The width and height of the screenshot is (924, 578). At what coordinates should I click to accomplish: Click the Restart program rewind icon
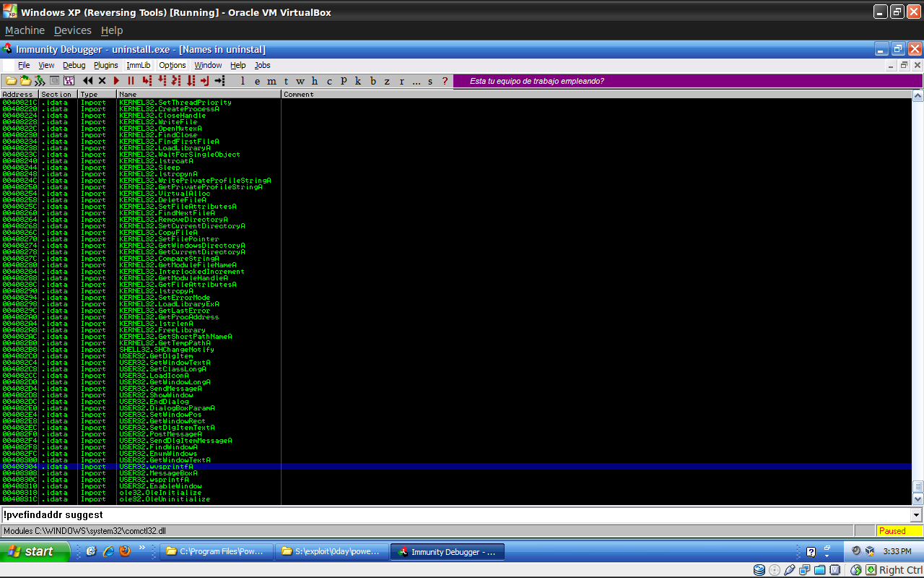[x=87, y=81]
